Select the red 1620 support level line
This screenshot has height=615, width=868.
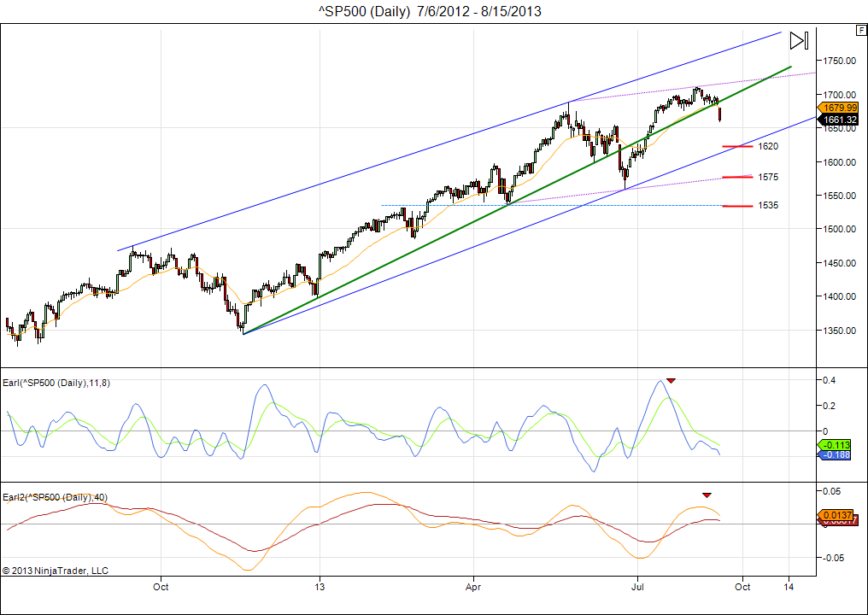tap(737, 146)
